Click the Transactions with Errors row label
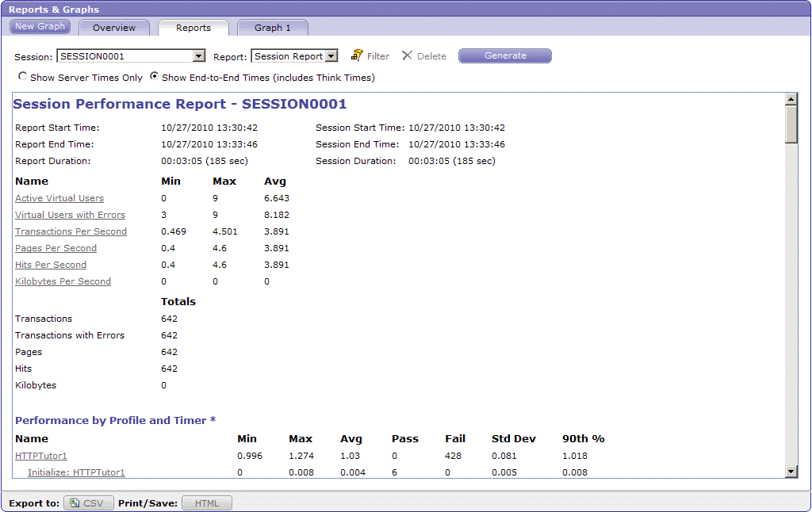This screenshot has width=812, height=512. [x=70, y=335]
